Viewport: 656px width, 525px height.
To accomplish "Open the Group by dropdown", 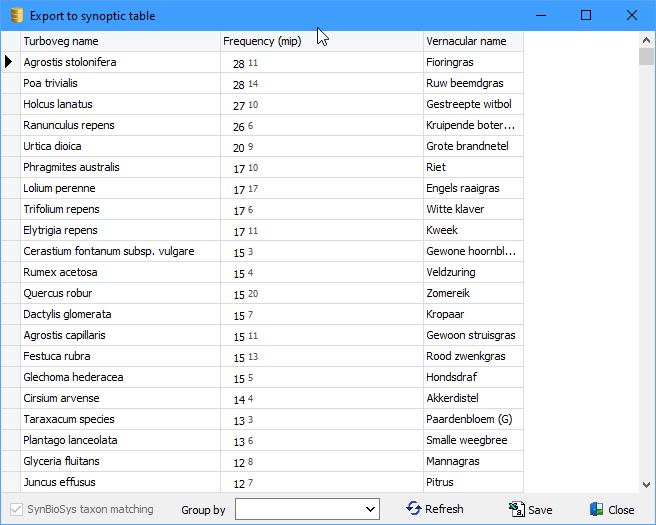I will (371, 510).
